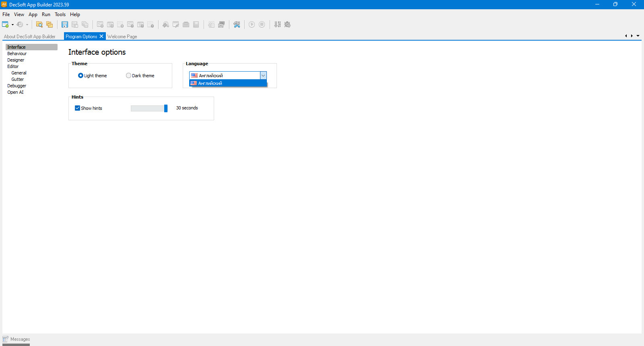Select the Dark theme radio button
The width and height of the screenshot is (644, 346).
coord(128,76)
